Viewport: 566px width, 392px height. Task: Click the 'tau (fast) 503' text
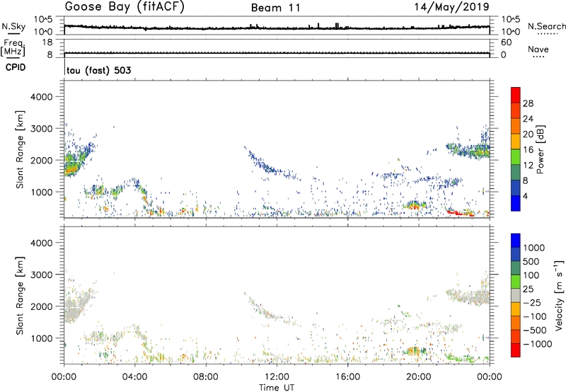click(99, 70)
